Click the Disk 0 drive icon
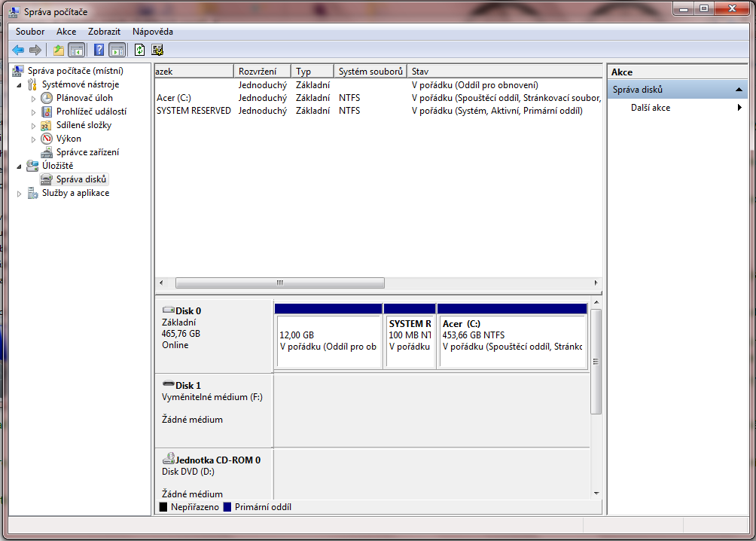This screenshot has width=756, height=541. (x=168, y=310)
